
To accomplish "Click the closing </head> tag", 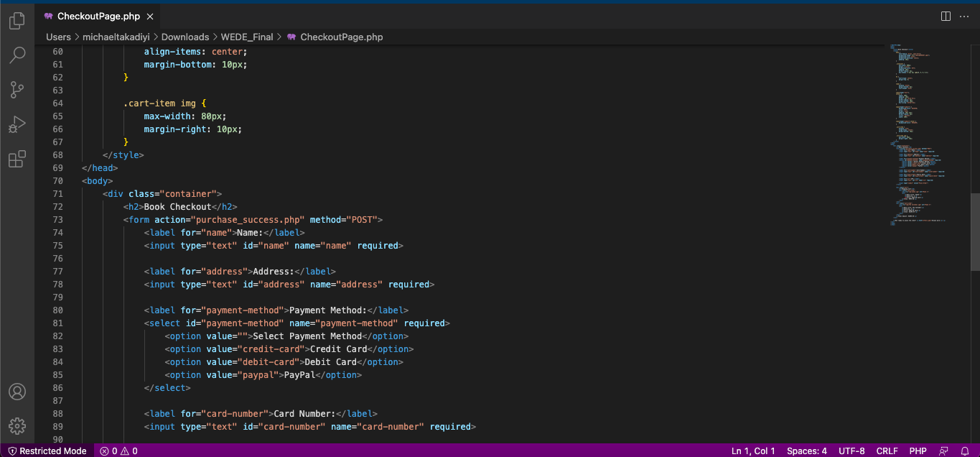I will (x=100, y=168).
